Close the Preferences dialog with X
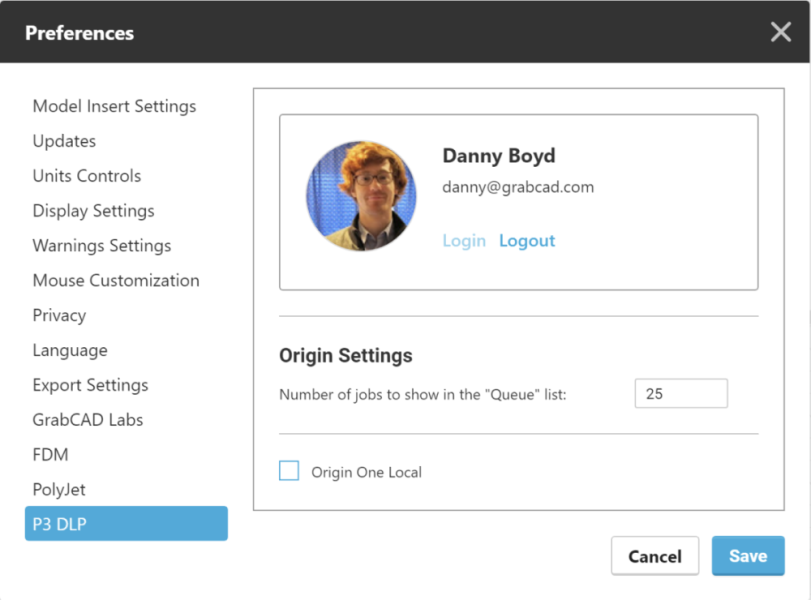811x600 pixels. coord(780,32)
